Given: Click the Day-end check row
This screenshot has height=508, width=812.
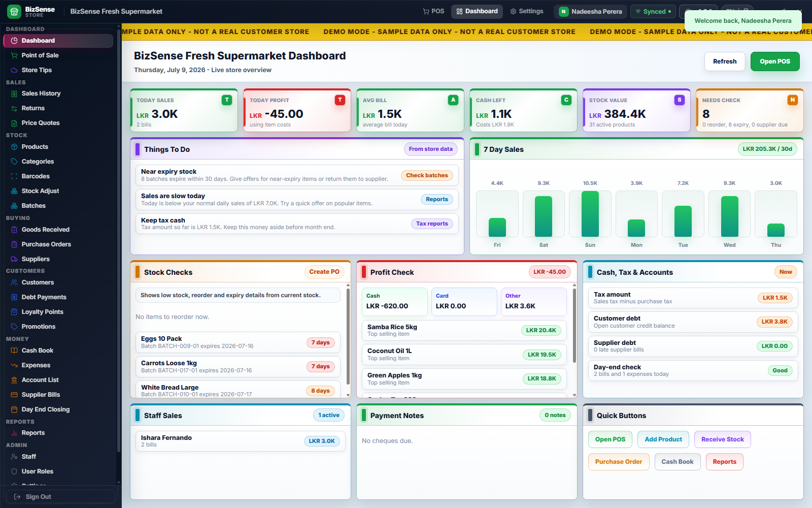Looking at the screenshot, I should (693, 370).
